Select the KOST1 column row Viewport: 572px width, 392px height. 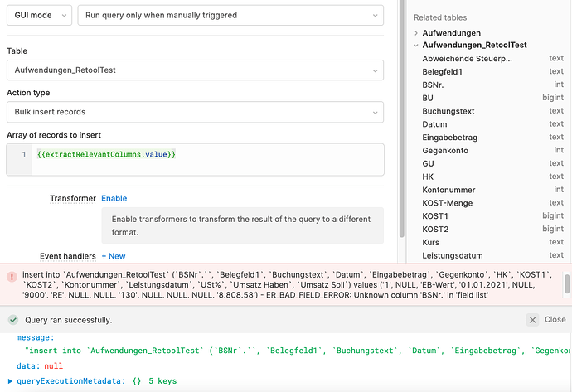pos(492,216)
